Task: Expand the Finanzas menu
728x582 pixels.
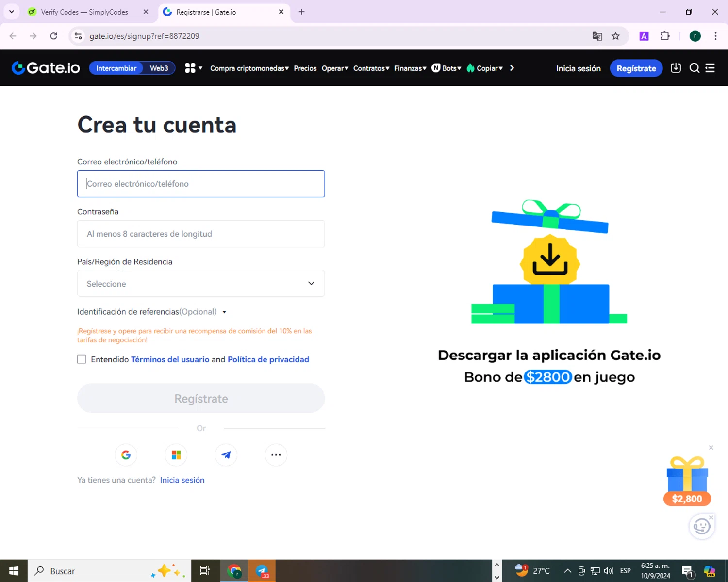Action: click(410, 68)
